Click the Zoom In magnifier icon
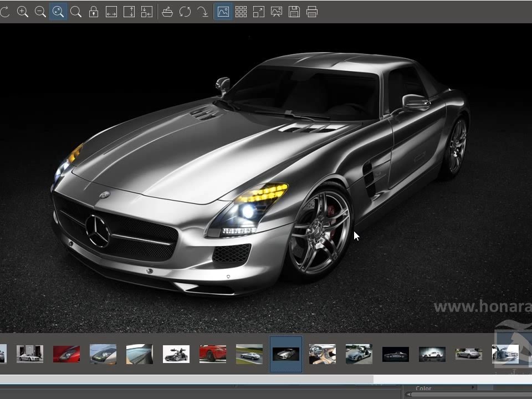 pyautogui.click(x=22, y=12)
